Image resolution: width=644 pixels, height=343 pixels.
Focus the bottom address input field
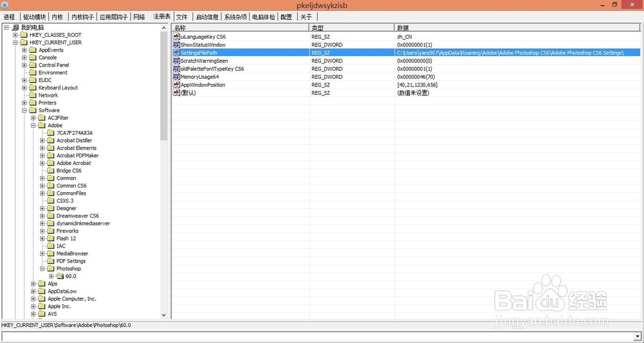coord(318,336)
